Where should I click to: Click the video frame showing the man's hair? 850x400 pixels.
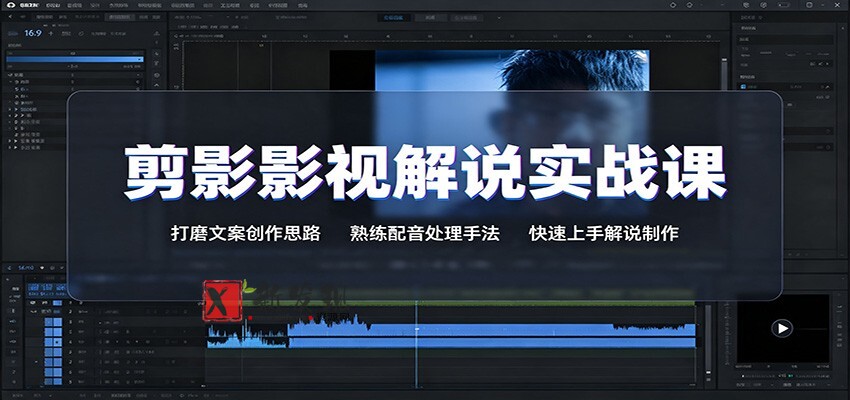click(x=512, y=70)
